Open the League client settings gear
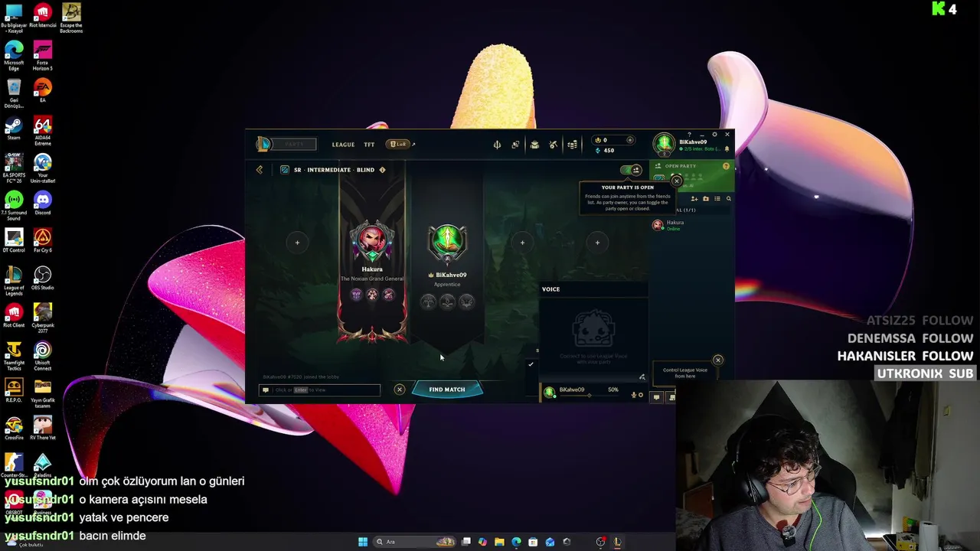This screenshot has height=551, width=980. click(x=714, y=135)
